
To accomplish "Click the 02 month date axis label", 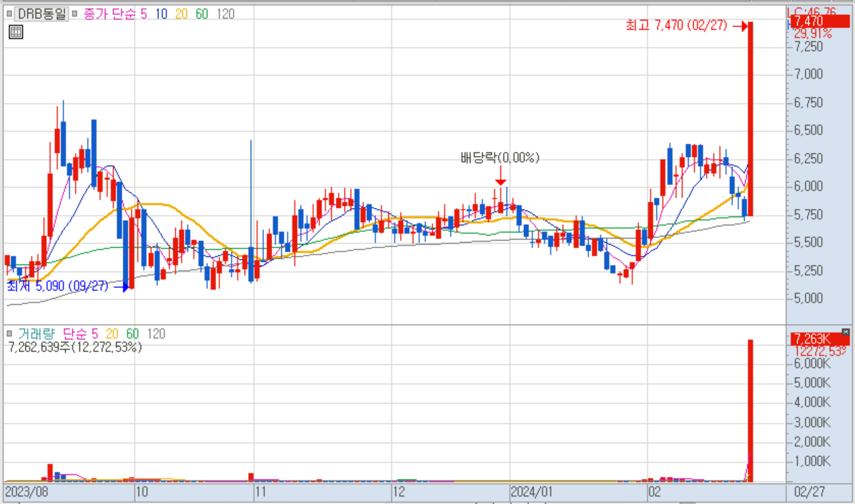I will 655,491.
